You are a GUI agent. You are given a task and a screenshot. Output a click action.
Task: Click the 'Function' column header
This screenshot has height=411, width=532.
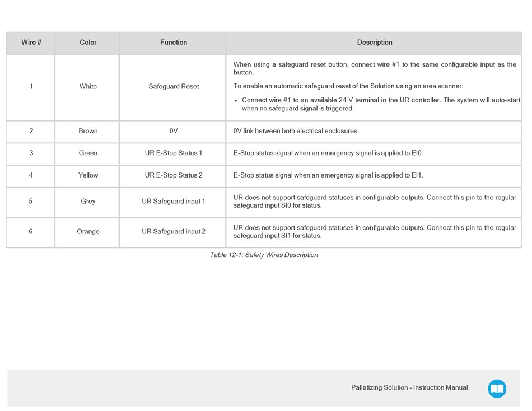tap(174, 43)
